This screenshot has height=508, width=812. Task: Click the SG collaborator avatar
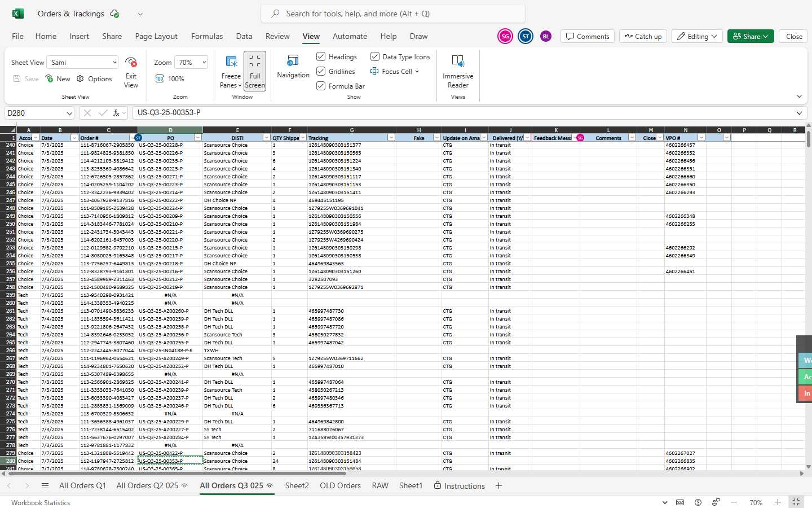[x=505, y=36]
